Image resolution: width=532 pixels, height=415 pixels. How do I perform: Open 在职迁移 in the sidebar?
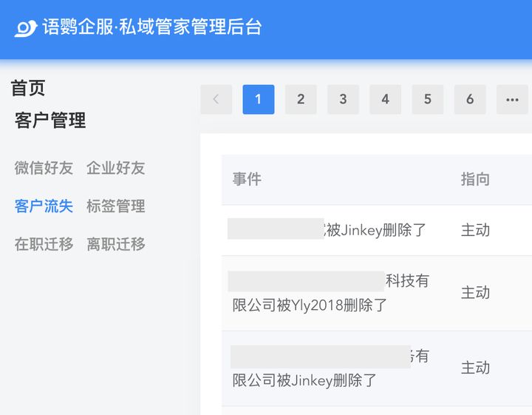[x=44, y=244]
